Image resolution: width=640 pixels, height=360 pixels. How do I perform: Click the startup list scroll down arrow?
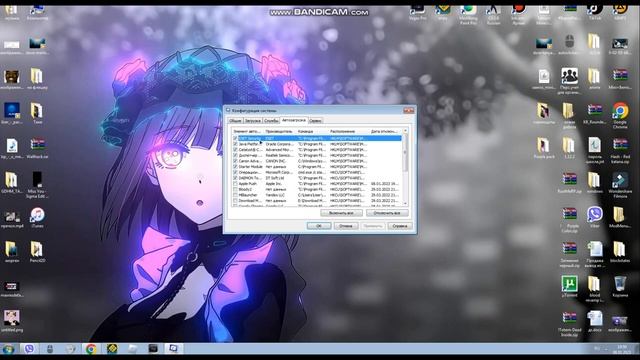(405, 203)
